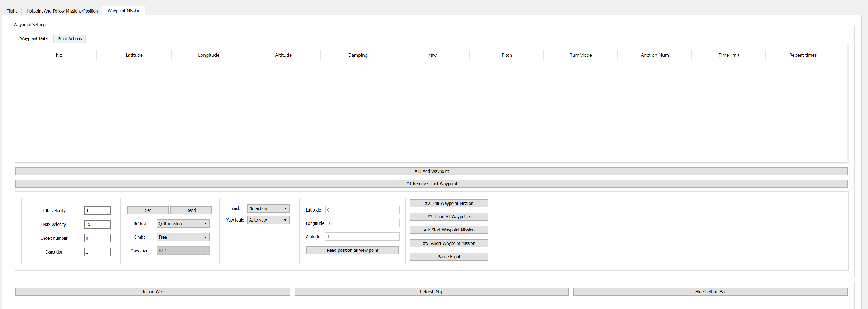This screenshot has height=309, width=868.
Task: Click the No. column header
Action: 60,55
